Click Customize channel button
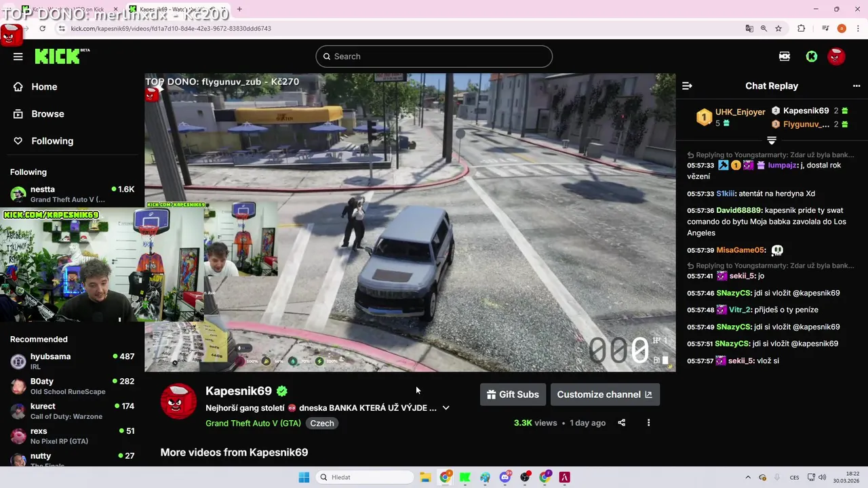The image size is (868, 488). tap(605, 394)
